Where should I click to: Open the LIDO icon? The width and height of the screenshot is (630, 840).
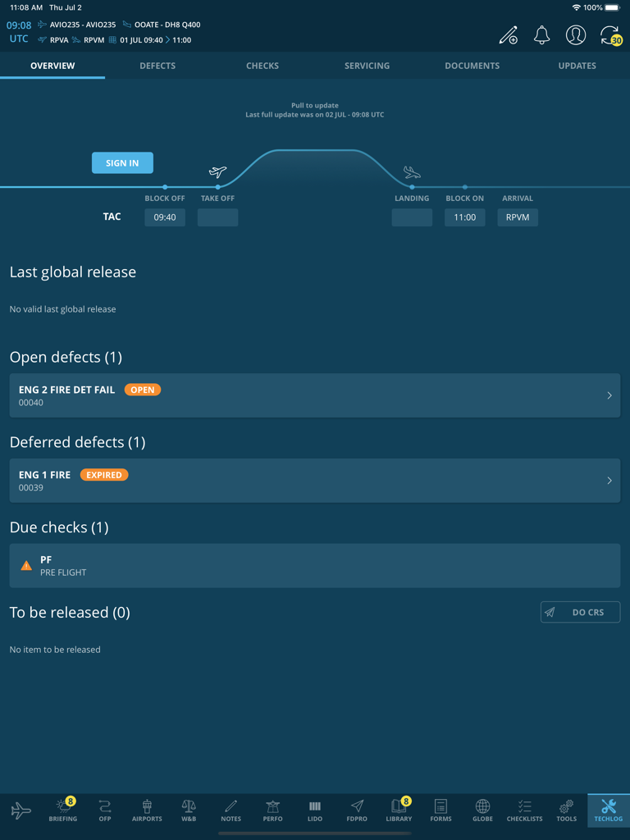(x=315, y=811)
